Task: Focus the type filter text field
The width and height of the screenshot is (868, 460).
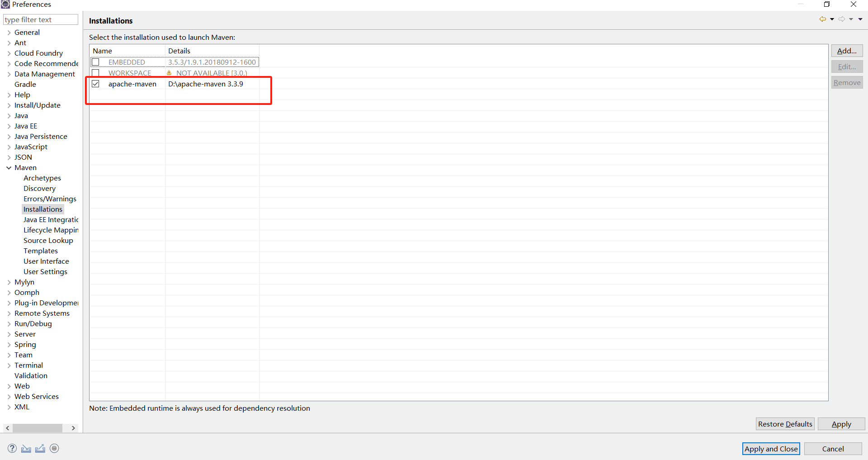Action: 41,19
